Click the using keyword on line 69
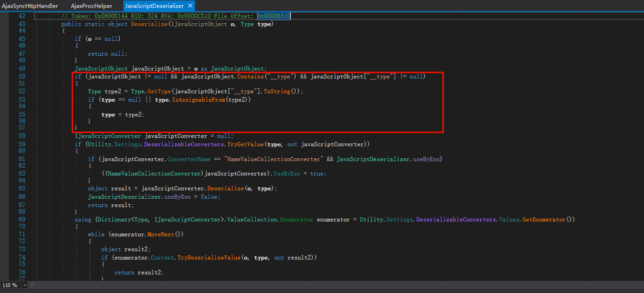644x293 pixels. pyautogui.click(x=83, y=219)
